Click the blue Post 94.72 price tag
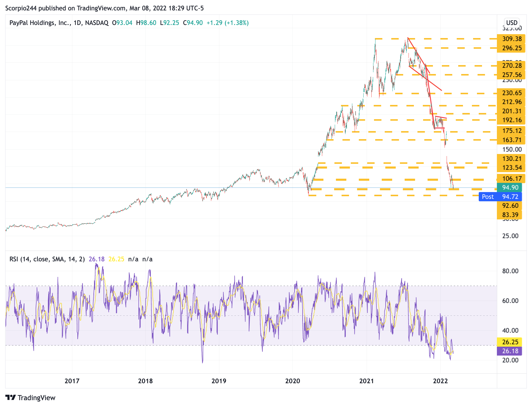This screenshot has width=532, height=407. pyautogui.click(x=500, y=197)
